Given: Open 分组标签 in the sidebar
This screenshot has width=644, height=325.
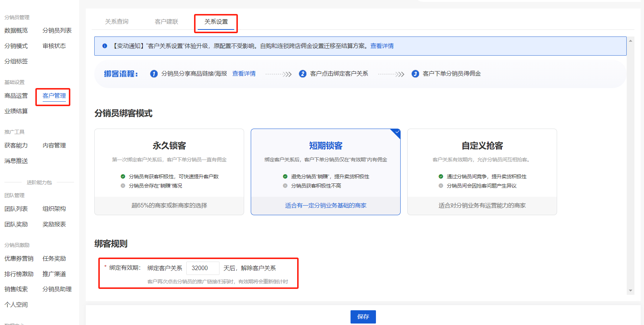Looking at the screenshot, I should 16,62.
